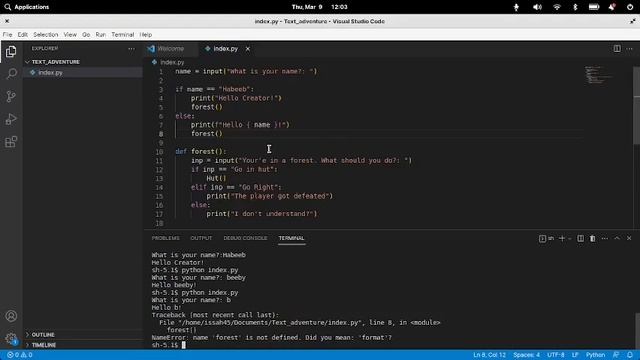Open the Explorer view in activity bar
The image size is (640, 360).
[11, 51]
